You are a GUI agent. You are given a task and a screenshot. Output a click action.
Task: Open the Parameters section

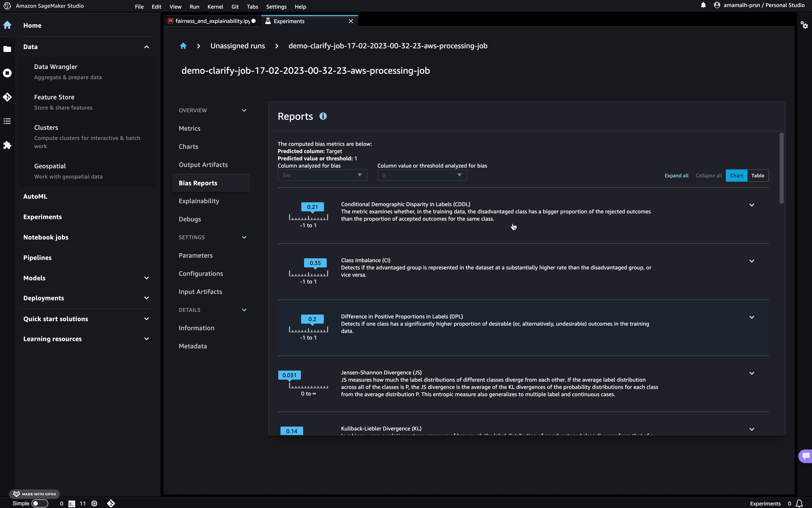pos(196,255)
